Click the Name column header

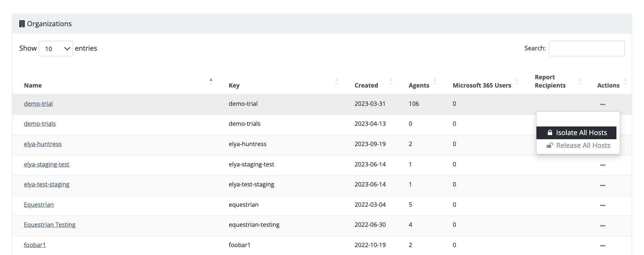click(33, 85)
